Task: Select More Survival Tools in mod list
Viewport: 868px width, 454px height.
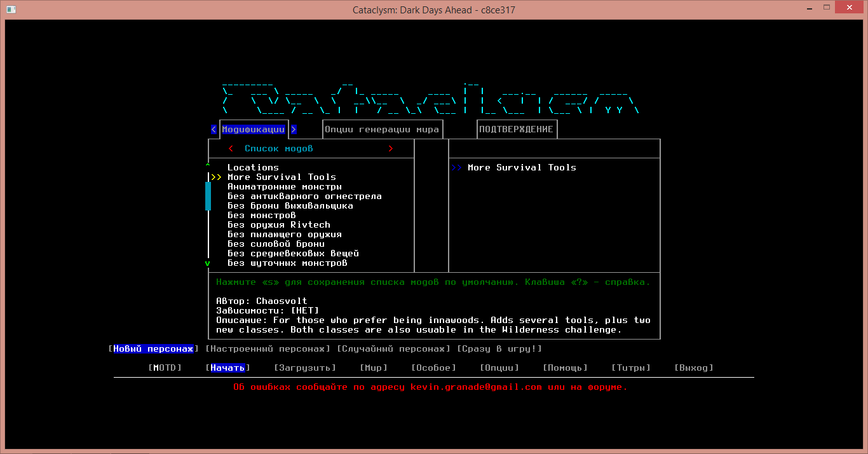Action: (281, 177)
